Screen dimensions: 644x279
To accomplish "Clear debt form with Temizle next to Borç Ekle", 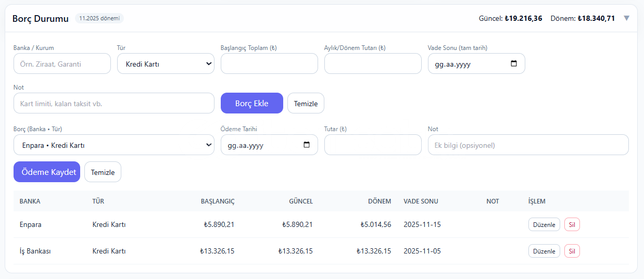I will coord(306,103).
